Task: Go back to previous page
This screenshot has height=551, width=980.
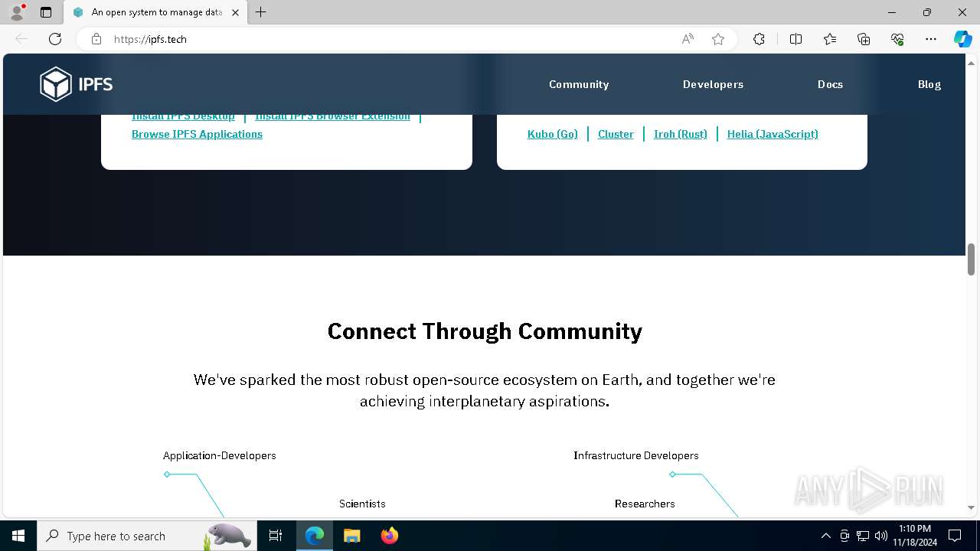Action: point(21,39)
